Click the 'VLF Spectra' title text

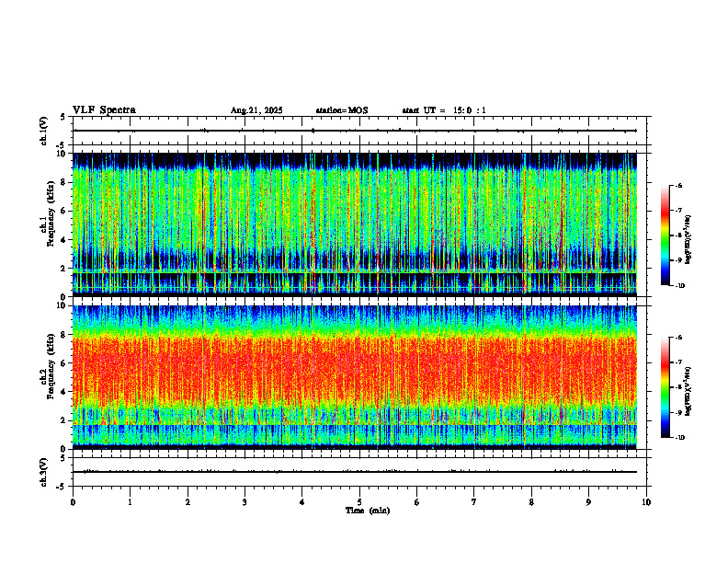104,109
